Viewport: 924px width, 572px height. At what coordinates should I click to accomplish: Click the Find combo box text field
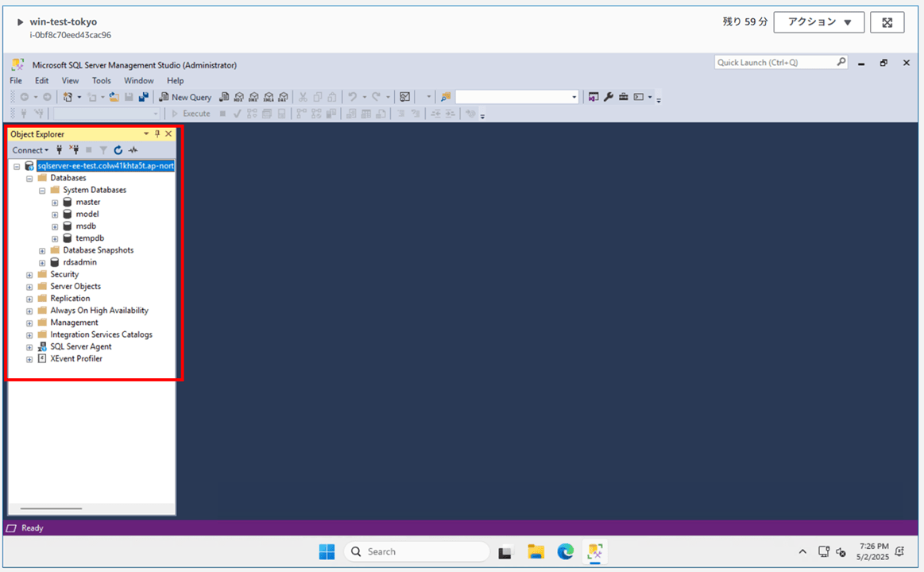point(512,97)
